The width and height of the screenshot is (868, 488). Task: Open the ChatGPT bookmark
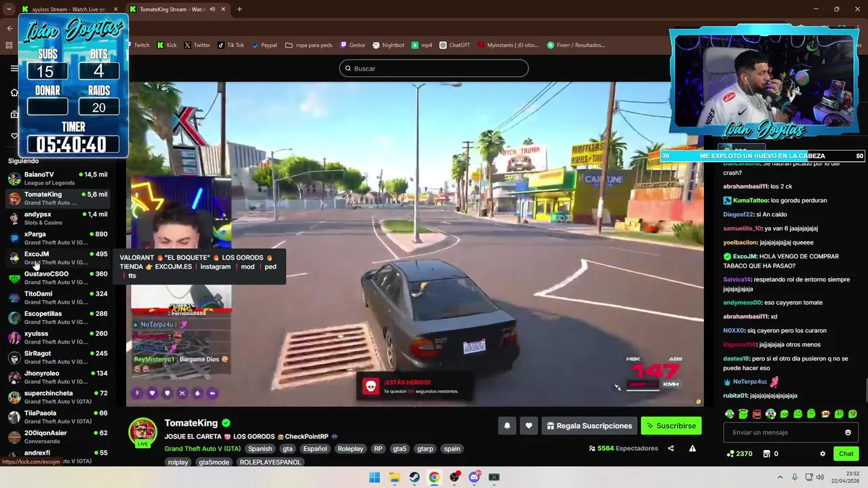[x=454, y=45]
